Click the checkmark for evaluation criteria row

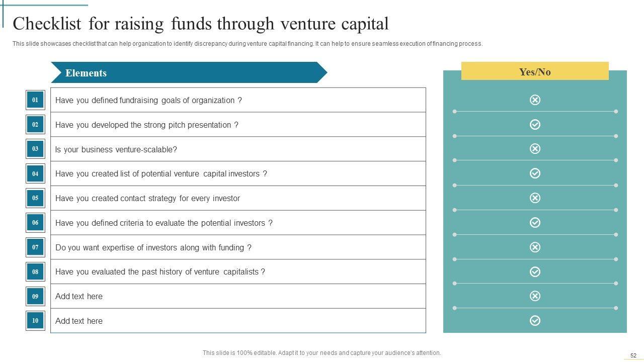[x=535, y=222]
